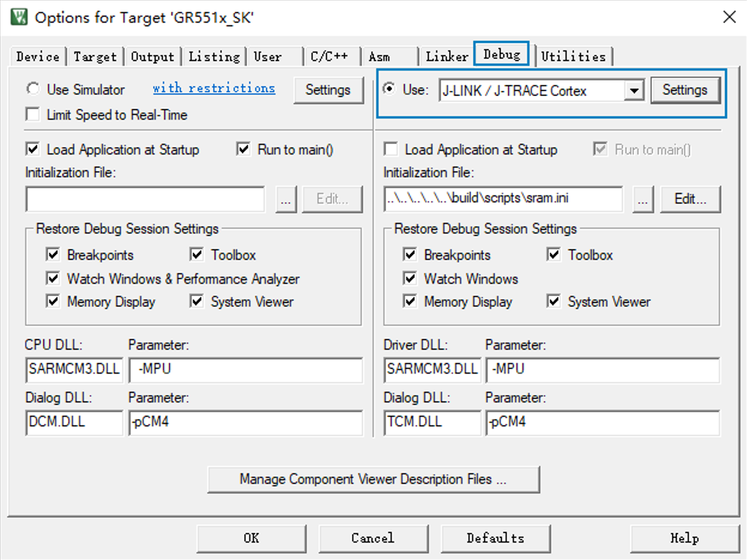Click the CPU DLL Parameter -MPU field
Screen dimensions: 747x560
pos(245,370)
